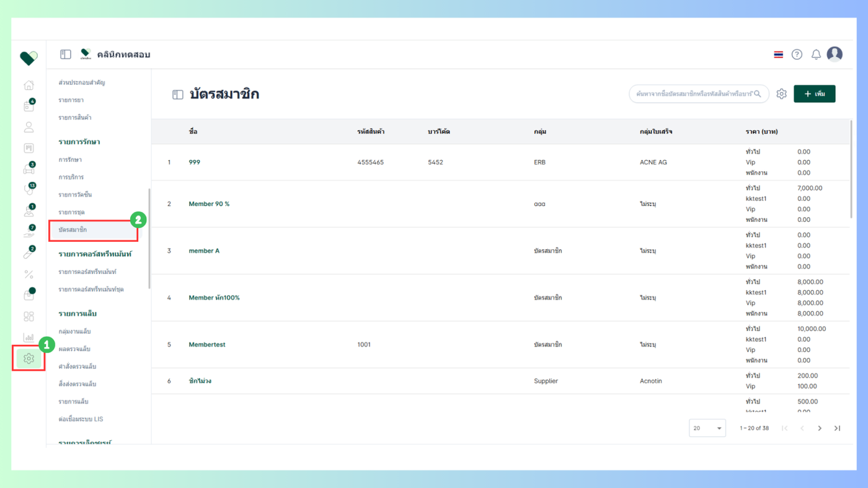Viewport: 868px width, 488px height.
Task: Click the รหัสสินค้า column header
Action: pyautogui.click(x=371, y=132)
